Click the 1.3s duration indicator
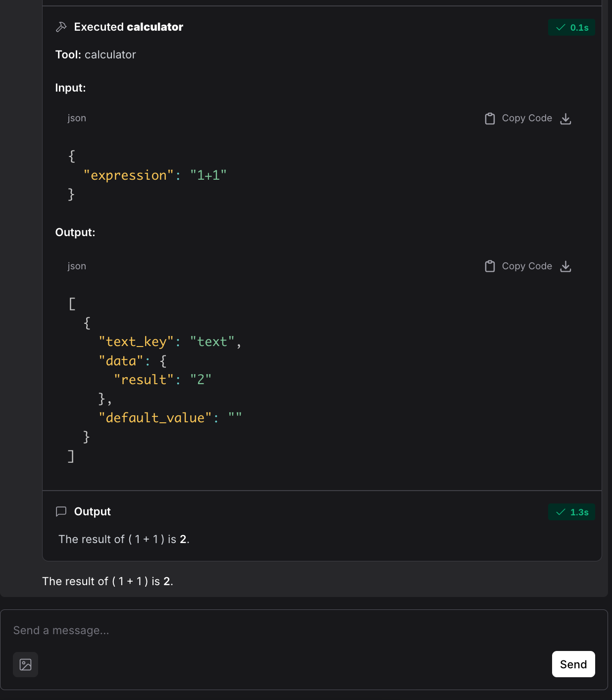This screenshot has width=612, height=700. tap(572, 512)
